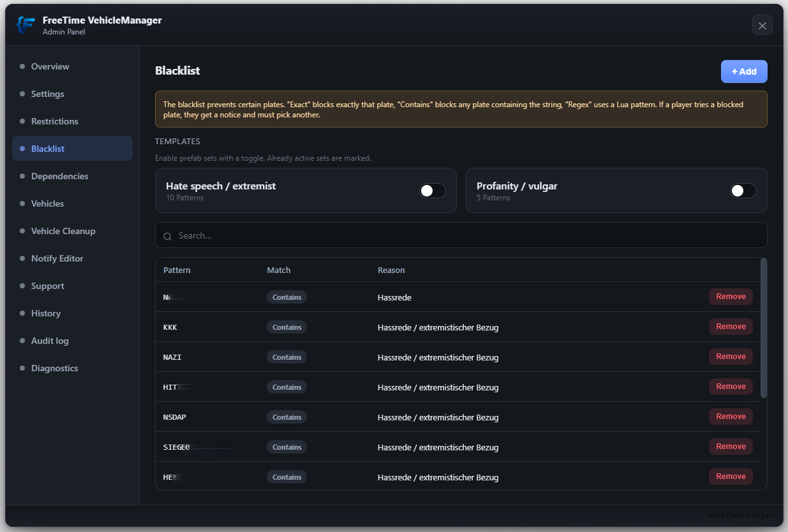Remove the KKK pattern
Screen dimensions: 788x532
[731, 327]
